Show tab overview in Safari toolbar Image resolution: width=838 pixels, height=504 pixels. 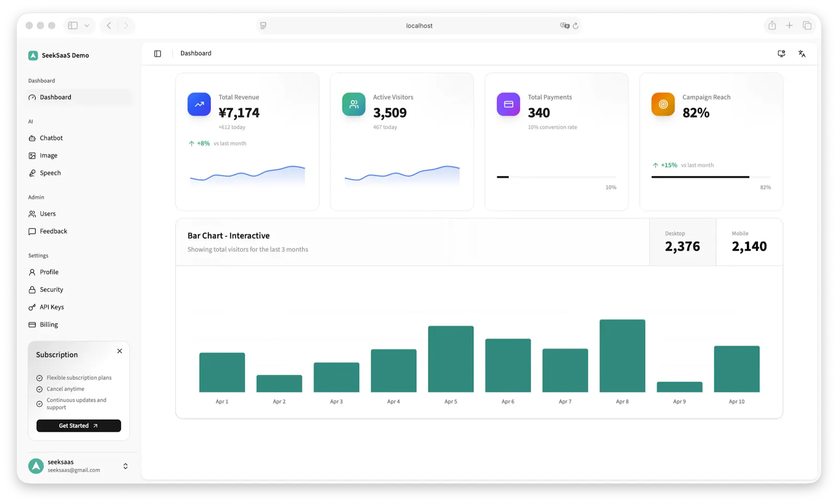(x=807, y=25)
